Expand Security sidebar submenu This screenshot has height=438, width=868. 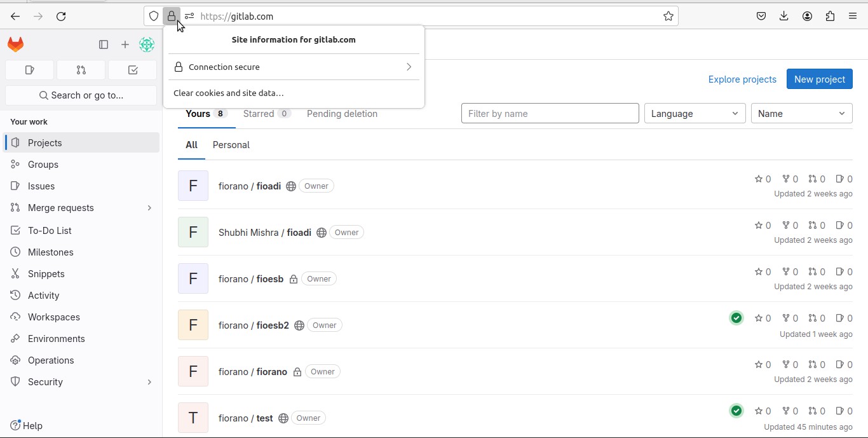click(149, 382)
